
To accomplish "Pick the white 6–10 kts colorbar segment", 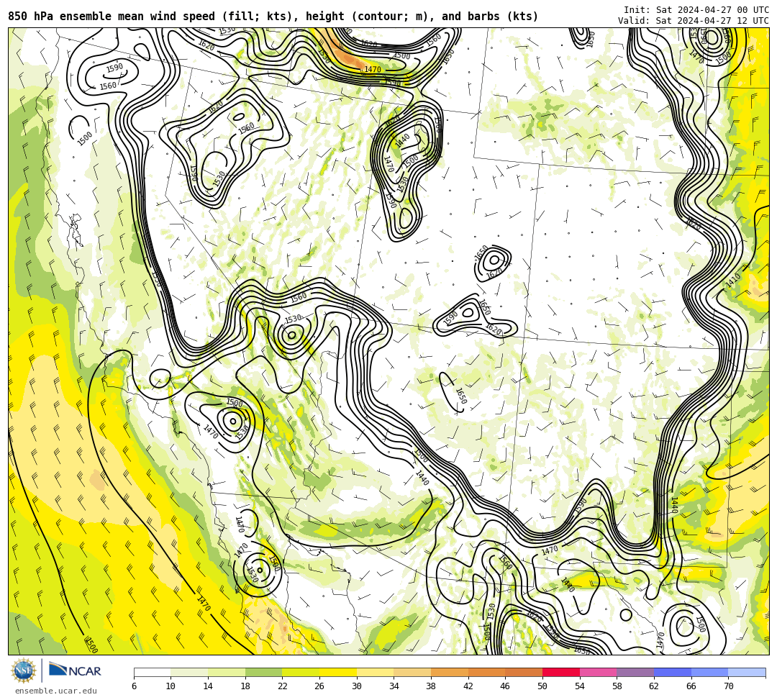I will coord(152,672).
